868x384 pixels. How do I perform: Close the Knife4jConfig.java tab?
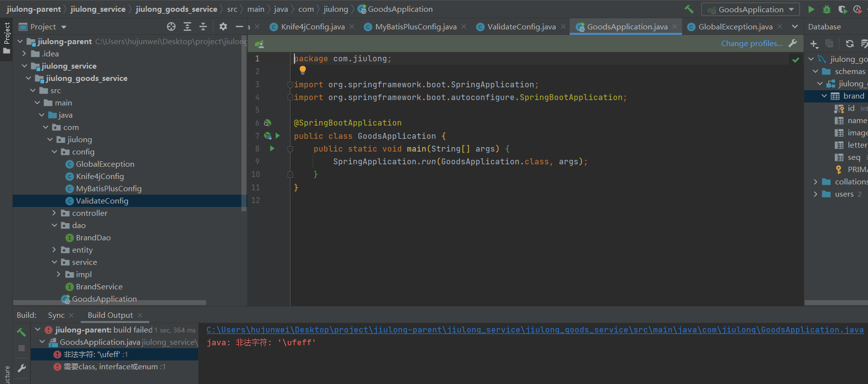[x=352, y=26]
